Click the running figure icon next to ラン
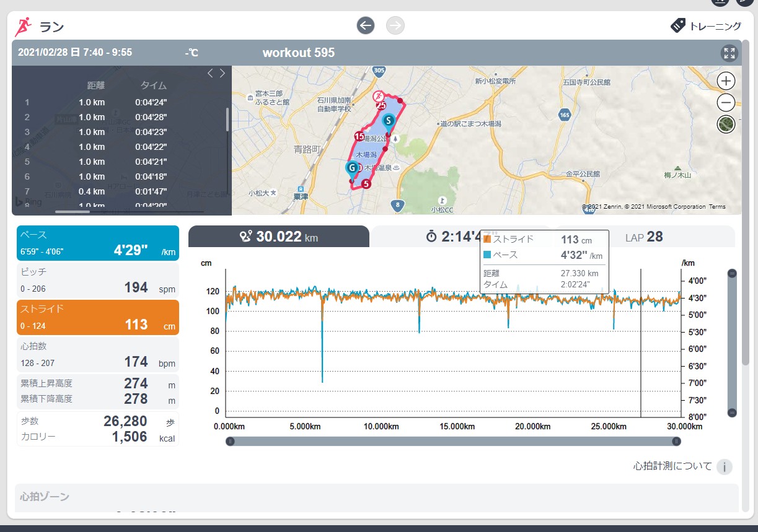Screen dimensions: 758x532 click(x=24, y=26)
